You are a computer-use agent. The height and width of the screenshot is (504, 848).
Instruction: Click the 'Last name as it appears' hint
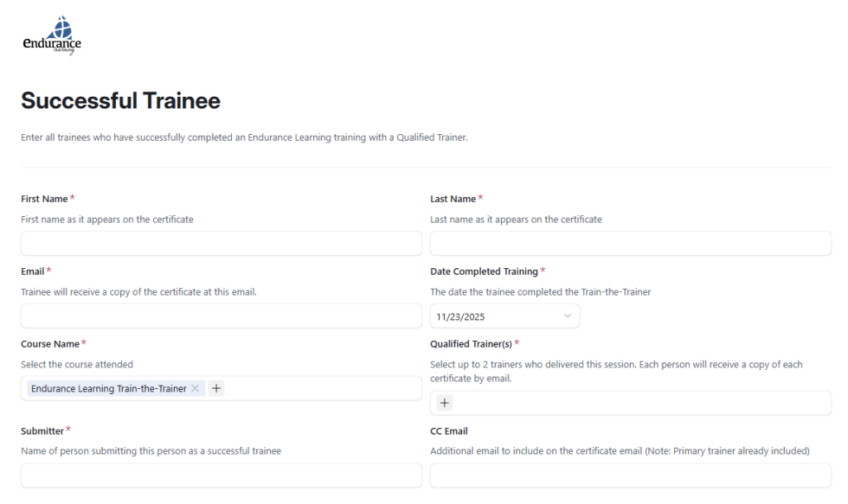coord(516,219)
